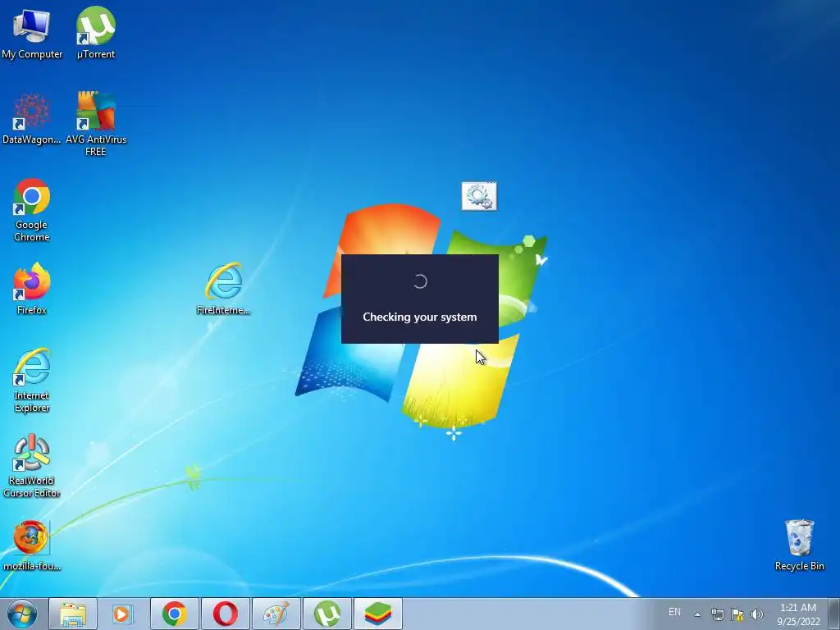840x630 pixels.
Task: Select the FireInterne... desktop icon
Action: pyautogui.click(x=223, y=290)
